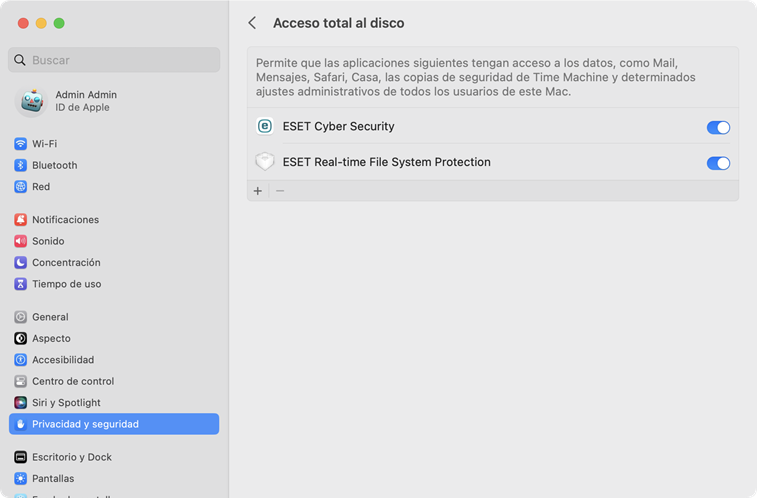The image size is (757, 499).
Task: Select the Red network globe icon
Action: pos(20,187)
